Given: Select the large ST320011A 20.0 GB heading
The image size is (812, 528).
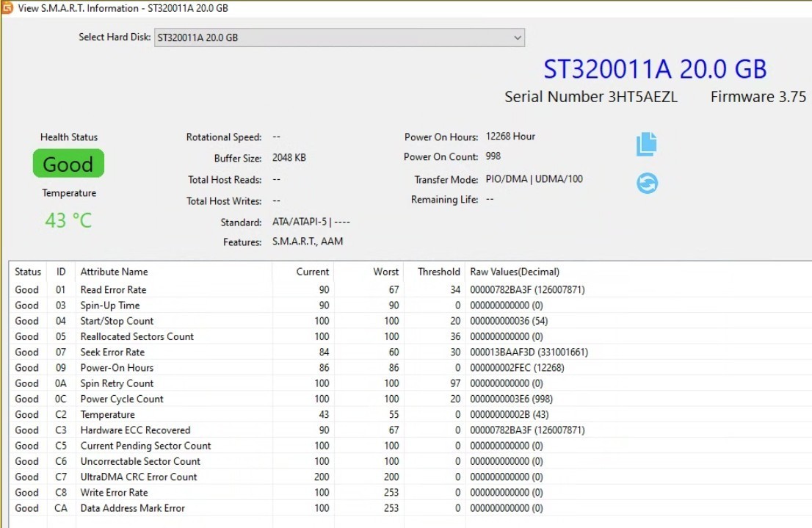Looking at the screenshot, I should coord(655,69).
